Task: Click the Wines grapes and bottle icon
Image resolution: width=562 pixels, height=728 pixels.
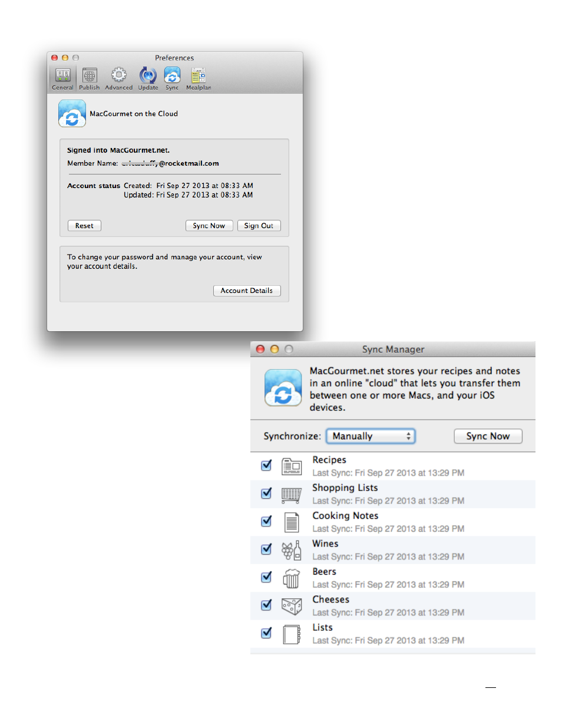Action: click(x=292, y=551)
